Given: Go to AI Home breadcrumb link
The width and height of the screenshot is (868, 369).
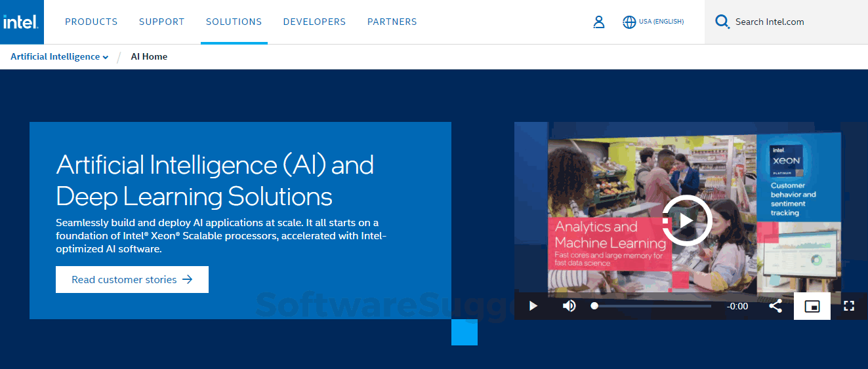Looking at the screenshot, I should point(149,57).
